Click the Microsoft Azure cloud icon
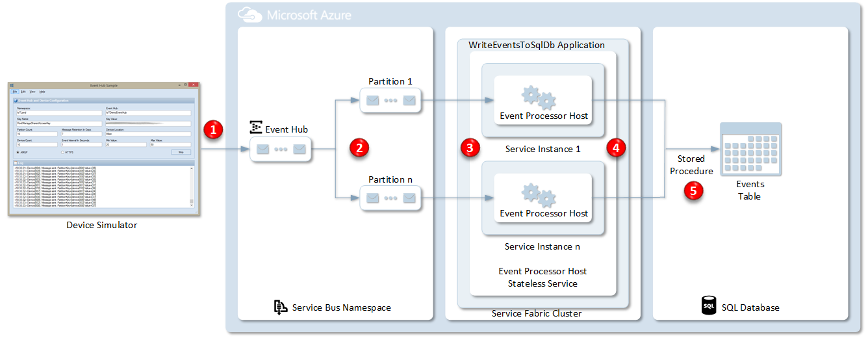This screenshot has height=338, width=868. point(251,14)
